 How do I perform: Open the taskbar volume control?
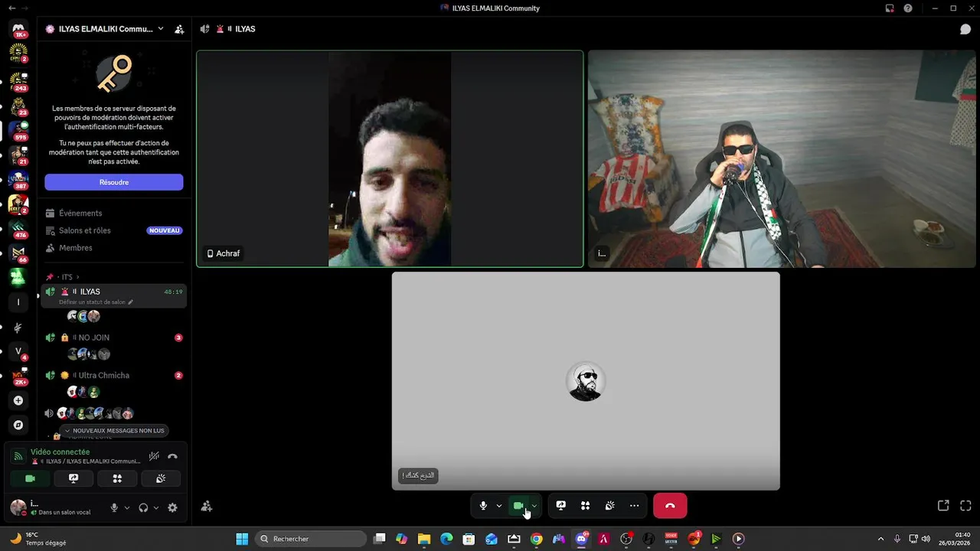click(x=926, y=539)
